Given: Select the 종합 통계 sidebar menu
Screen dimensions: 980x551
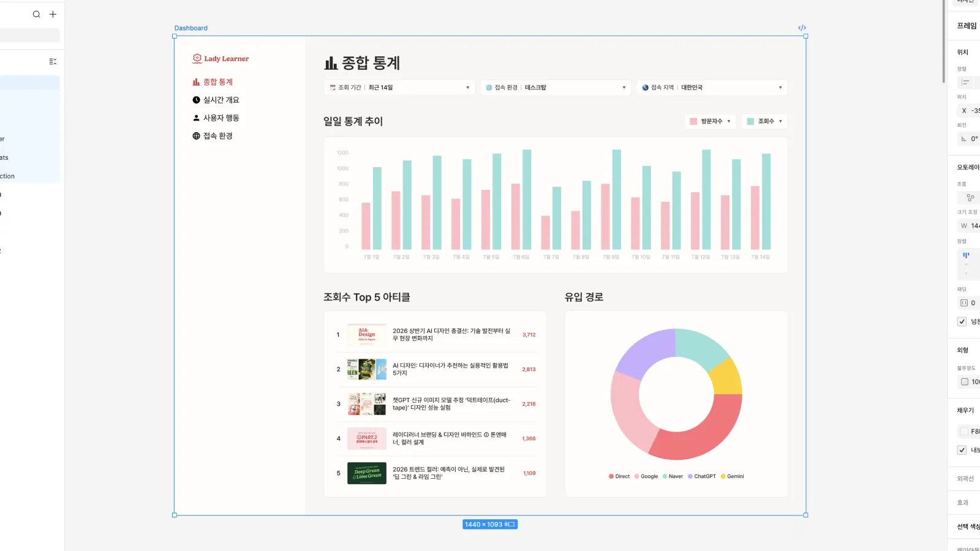Looking at the screenshot, I should 213,82.
